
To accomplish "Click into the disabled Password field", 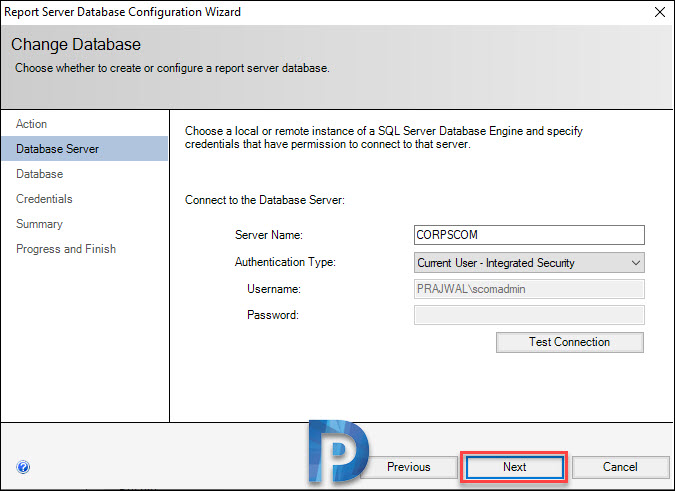I will [x=529, y=315].
